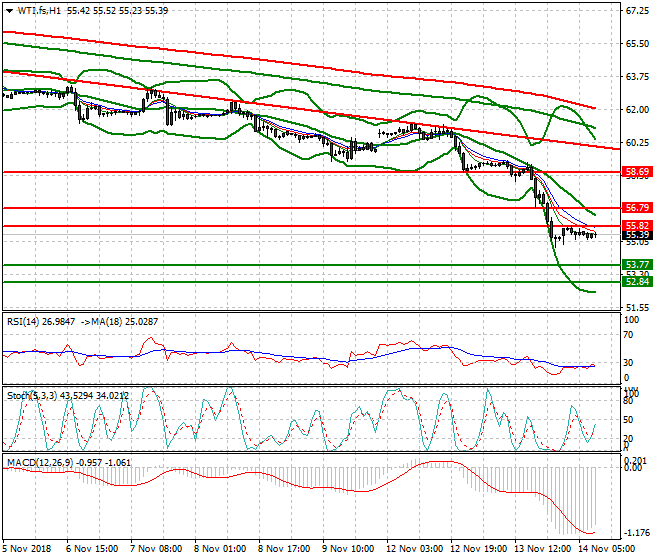
Task: Click the red 55.82 price label
Action: (x=637, y=226)
